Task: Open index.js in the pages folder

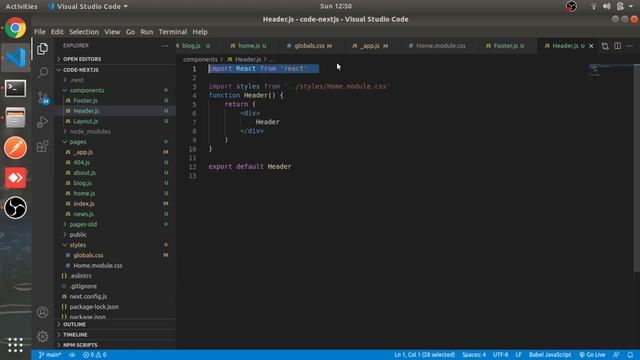Action: [x=116, y=204]
